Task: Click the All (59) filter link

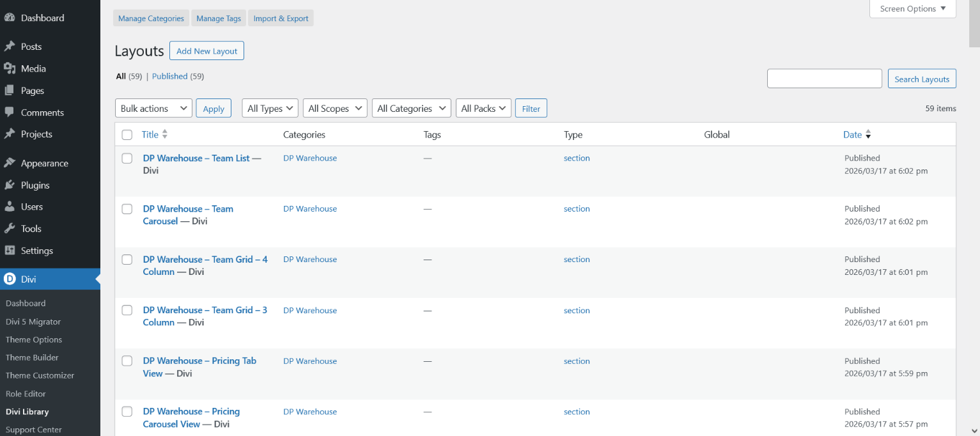Action: [129, 76]
